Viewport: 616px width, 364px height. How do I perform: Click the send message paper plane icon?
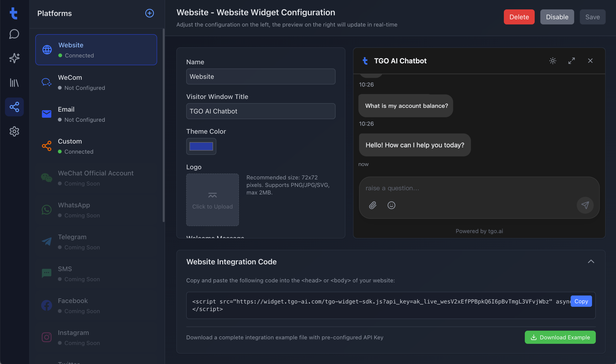coord(585,205)
